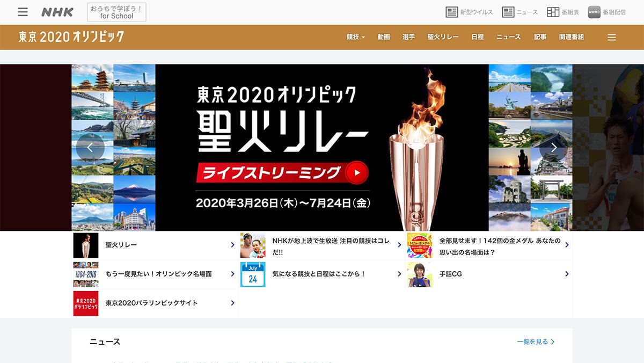Open 東京2020パラリンピックサイト link
The height and width of the screenshot is (363, 644).
tap(152, 303)
